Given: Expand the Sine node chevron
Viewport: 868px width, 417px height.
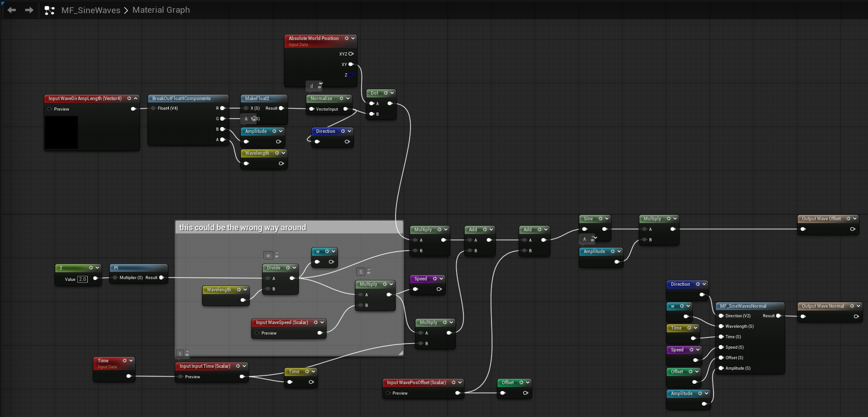Looking at the screenshot, I should click(x=607, y=219).
